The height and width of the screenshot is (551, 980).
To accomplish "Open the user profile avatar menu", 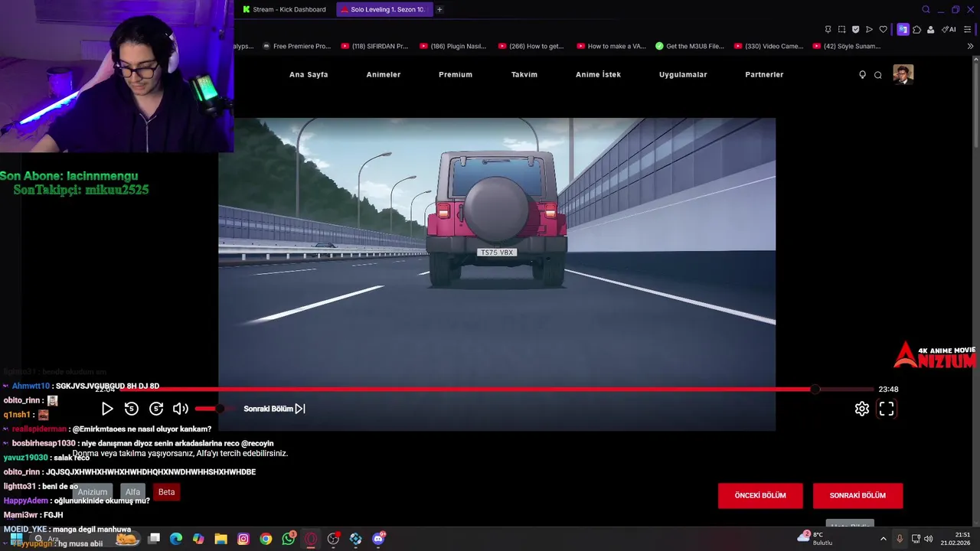I will coord(903,74).
